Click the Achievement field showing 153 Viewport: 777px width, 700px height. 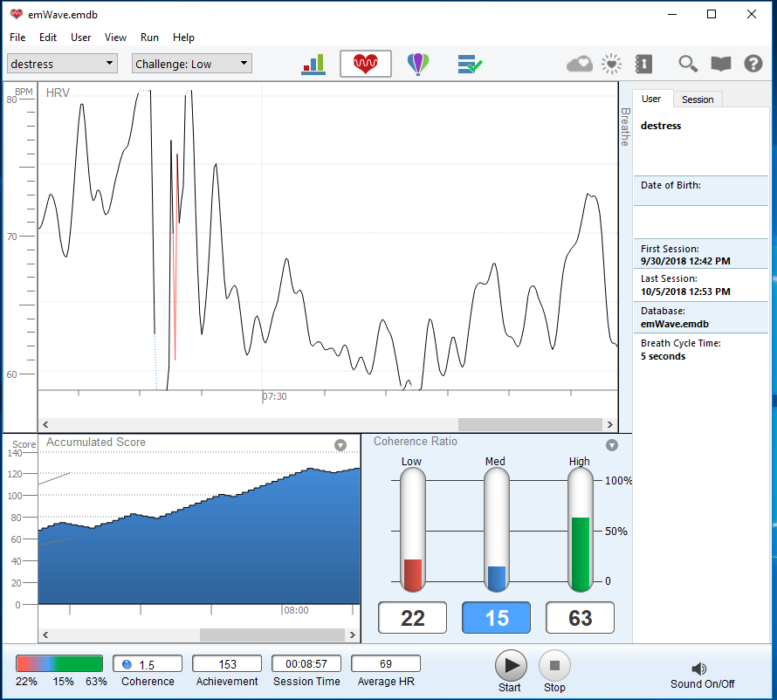click(227, 664)
